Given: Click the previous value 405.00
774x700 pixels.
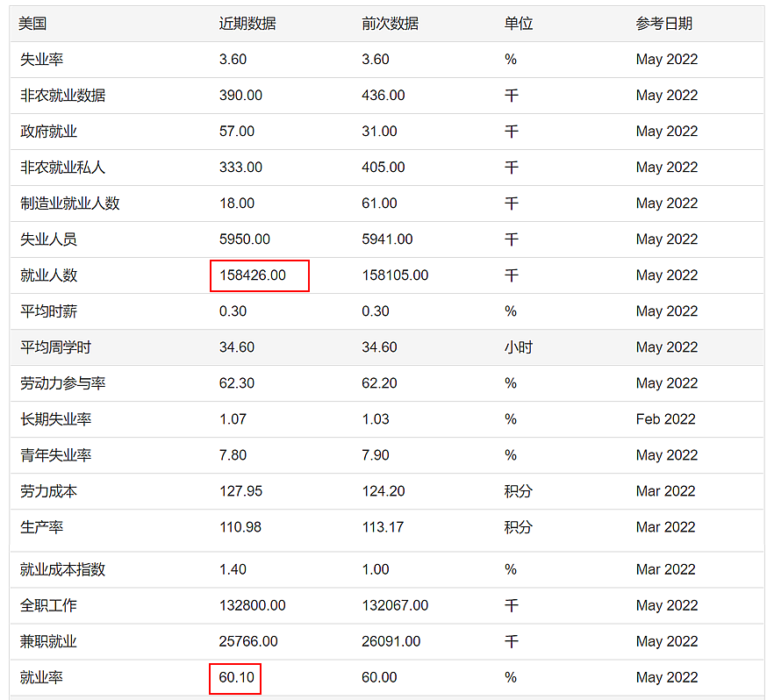Looking at the screenshot, I should click(383, 168).
